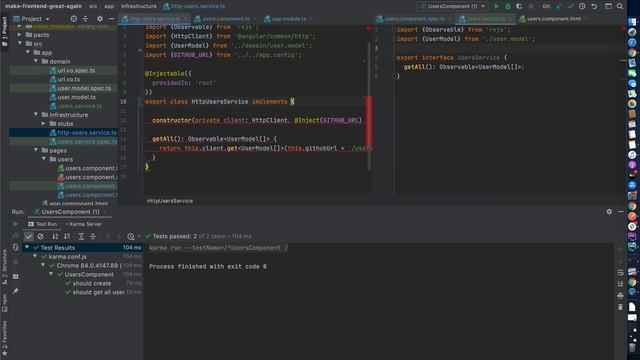The width and height of the screenshot is (640, 360).
Task: Collapse the src folder
Action: pos(20,43)
